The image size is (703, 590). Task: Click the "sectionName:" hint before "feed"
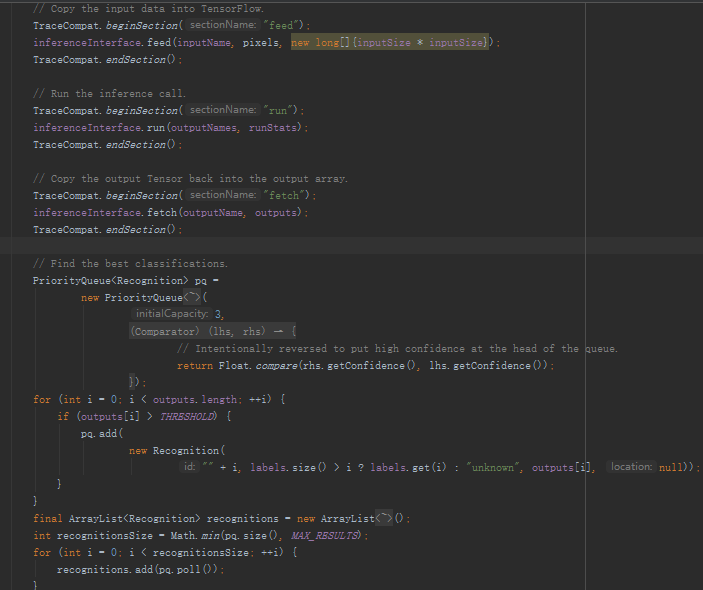tap(223, 25)
